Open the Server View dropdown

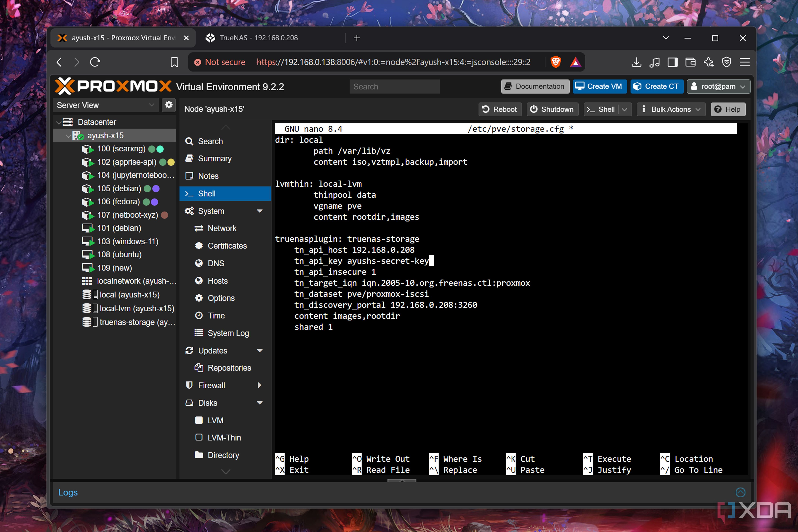106,105
